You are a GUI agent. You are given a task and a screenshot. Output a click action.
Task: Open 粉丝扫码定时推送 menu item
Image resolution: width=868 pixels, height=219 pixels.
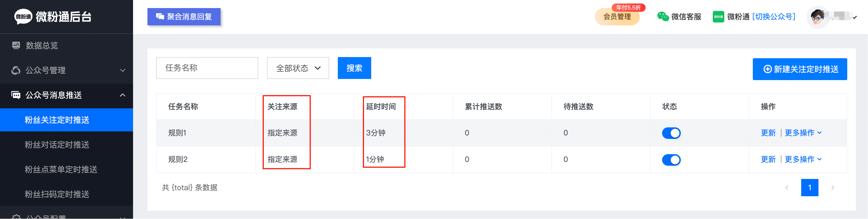point(57,194)
